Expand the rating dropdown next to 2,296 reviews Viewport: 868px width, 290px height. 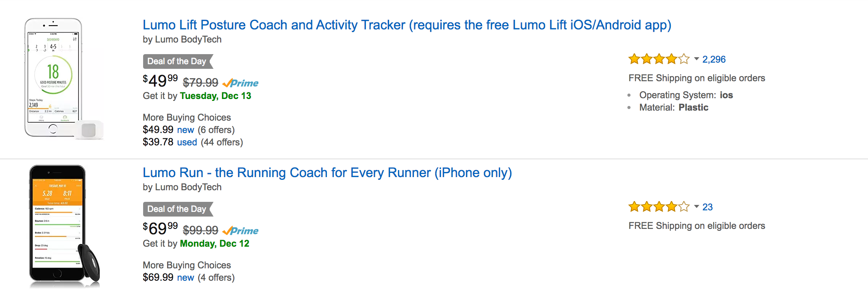pos(695,60)
